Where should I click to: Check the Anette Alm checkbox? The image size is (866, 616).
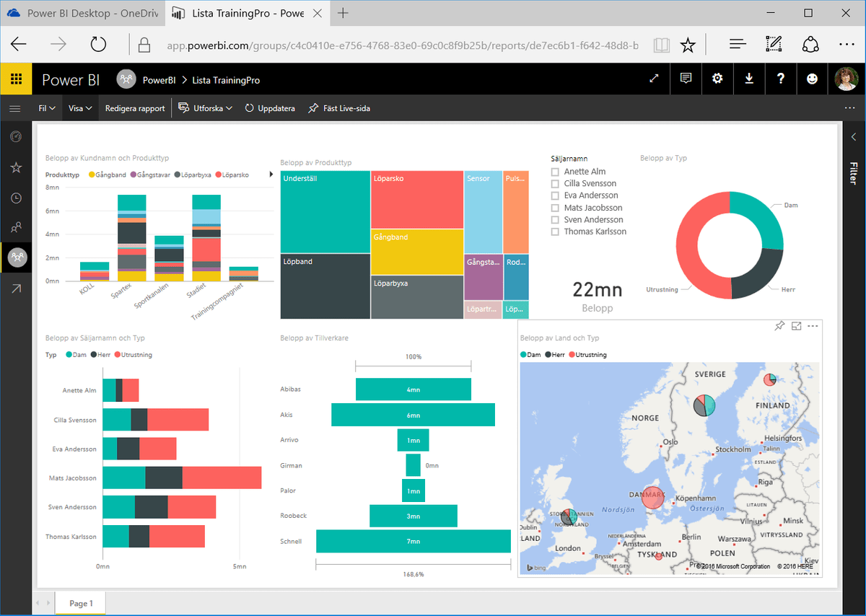(x=555, y=172)
